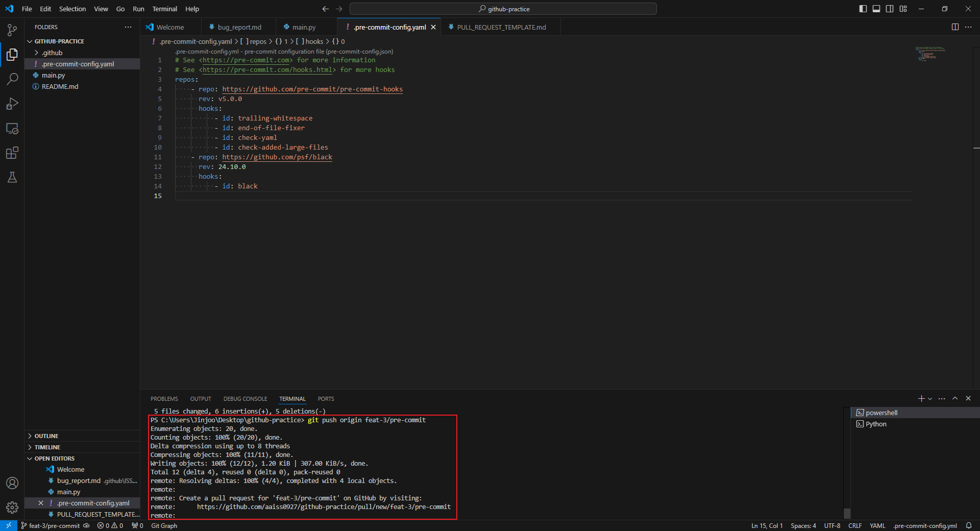980x531 pixels.
Task: Change CRLF end of line sequence
Action: coord(855,525)
